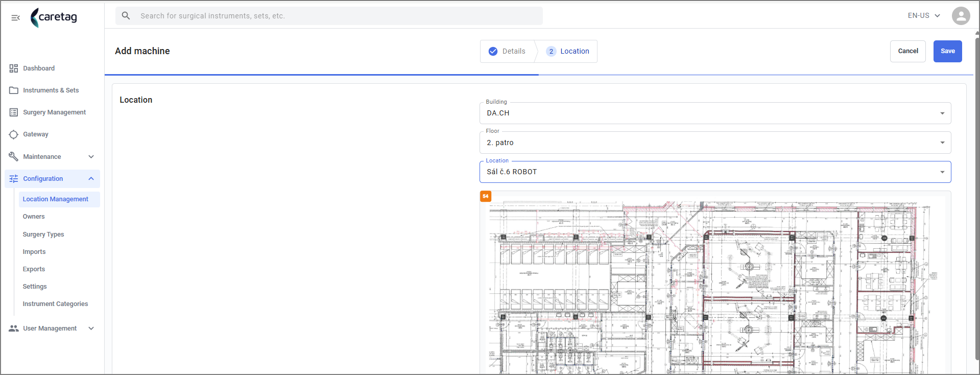Image resolution: width=980 pixels, height=375 pixels.
Task: Collapse the sidebar with the hamburger icon
Action: 15,18
